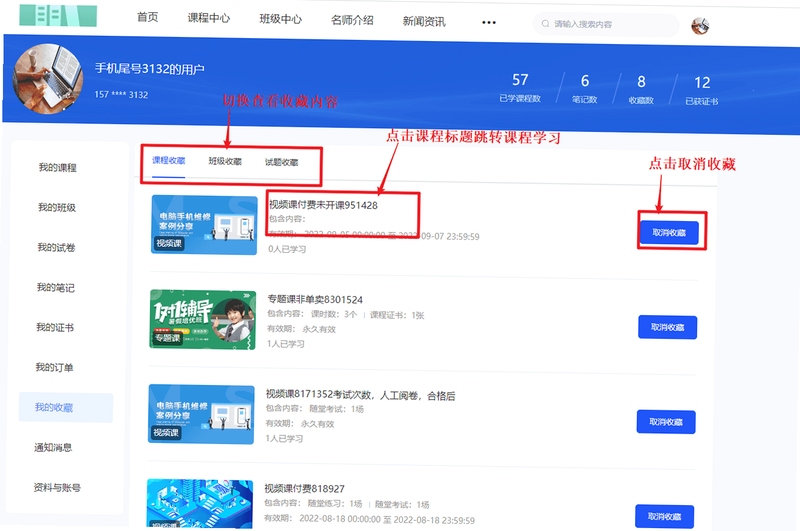The height and width of the screenshot is (531, 800).
Task: Click thumbnail of 视频课8171352 course
Action: (x=201, y=414)
